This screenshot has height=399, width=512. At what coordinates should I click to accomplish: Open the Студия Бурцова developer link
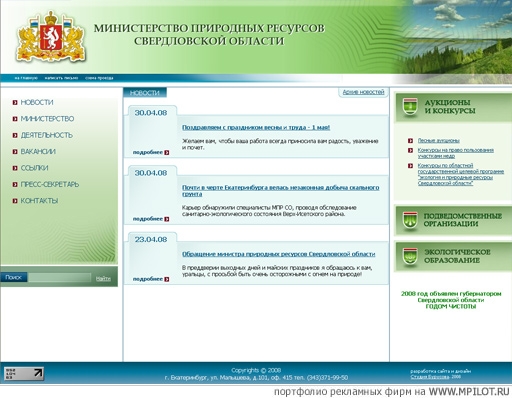[430, 377]
